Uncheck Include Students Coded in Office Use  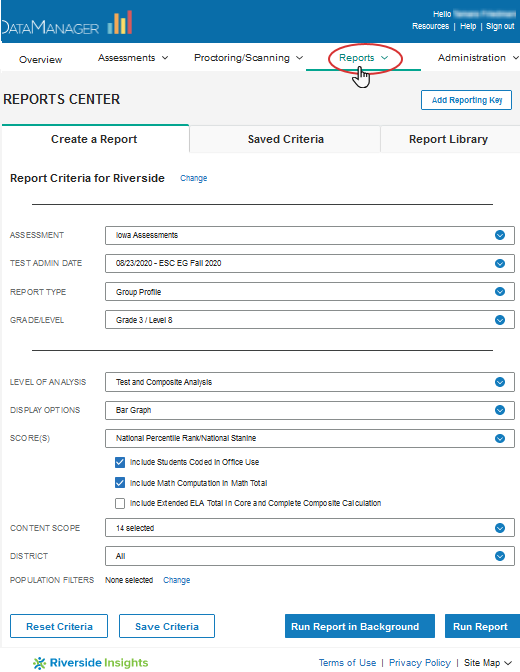click(120, 462)
